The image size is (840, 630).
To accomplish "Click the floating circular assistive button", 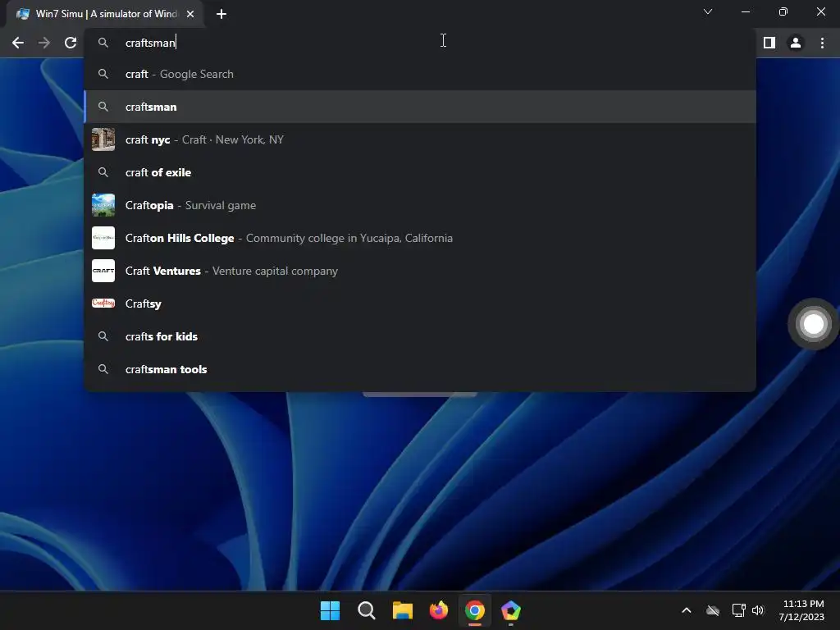I will tap(813, 323).
